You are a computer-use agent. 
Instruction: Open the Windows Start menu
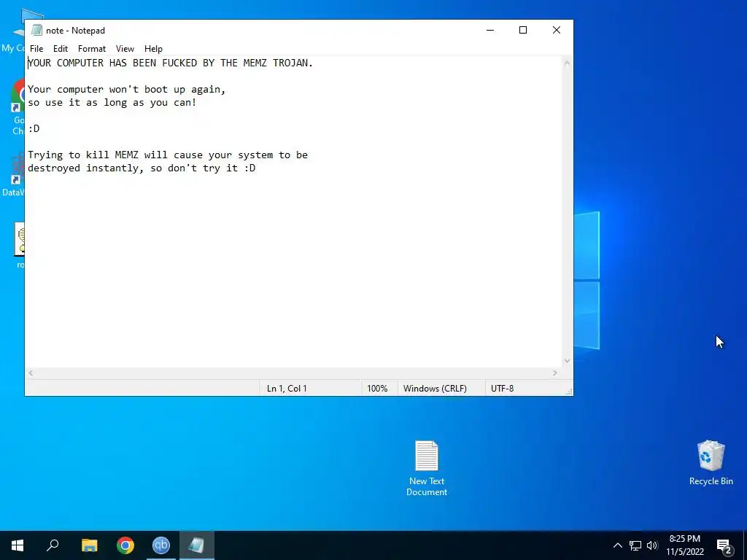tap(18, 545)
